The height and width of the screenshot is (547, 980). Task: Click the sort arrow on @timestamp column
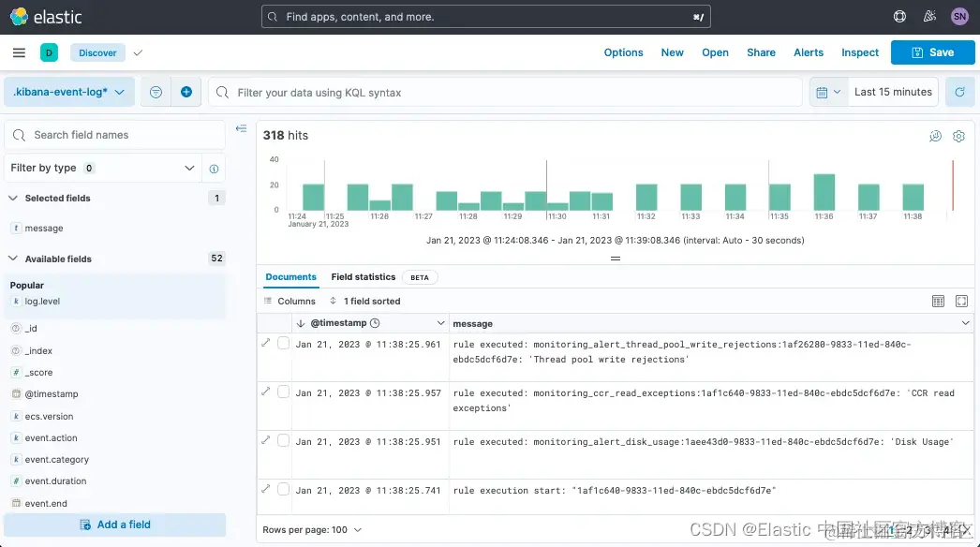tap(301, 323)
